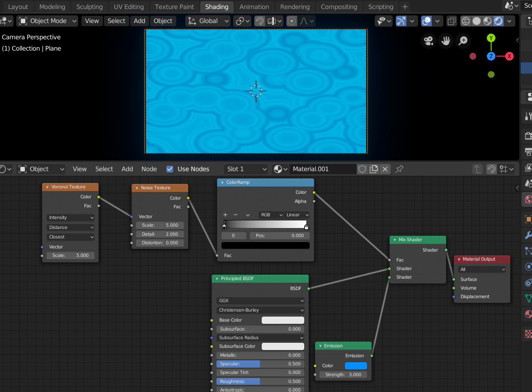This screenshot has height=392, width=532.
Task: Open GGX distribution dropdown in Principled BSDF
Action: [260, 300]
